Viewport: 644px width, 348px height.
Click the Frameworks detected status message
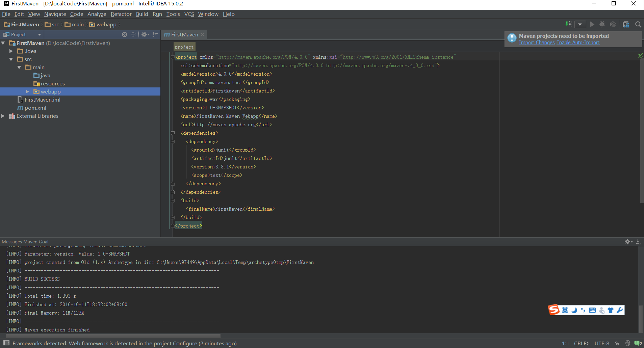[x=125, y=343]
